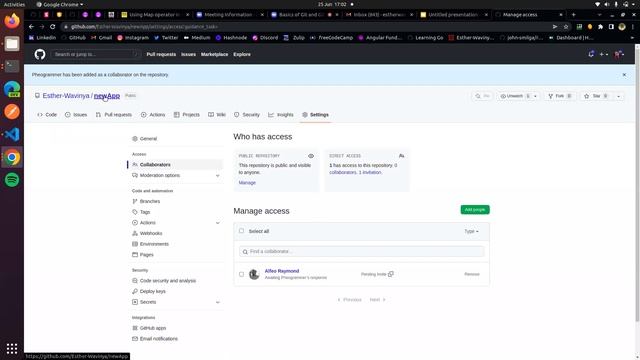Screen dimensions: 640x360
Task: Go back using browser back arrow
Action: pyautogui.click(x=31, y=27)
